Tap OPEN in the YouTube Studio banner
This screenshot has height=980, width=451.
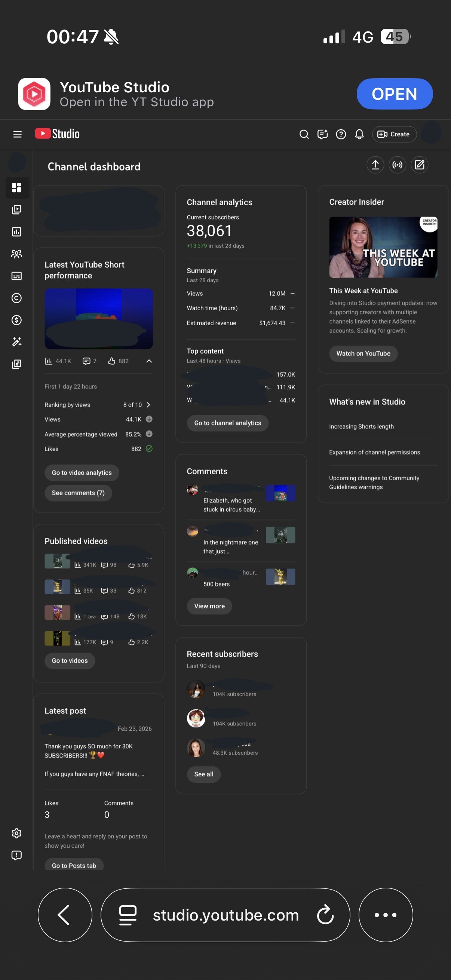pyautogui.click(x=394, y=93)
